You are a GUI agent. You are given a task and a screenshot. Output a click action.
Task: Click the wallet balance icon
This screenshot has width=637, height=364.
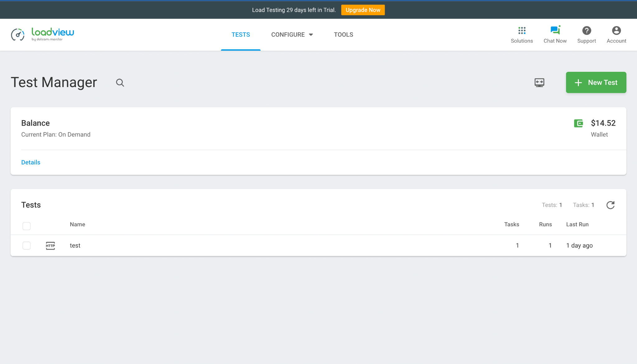(579, 123)
